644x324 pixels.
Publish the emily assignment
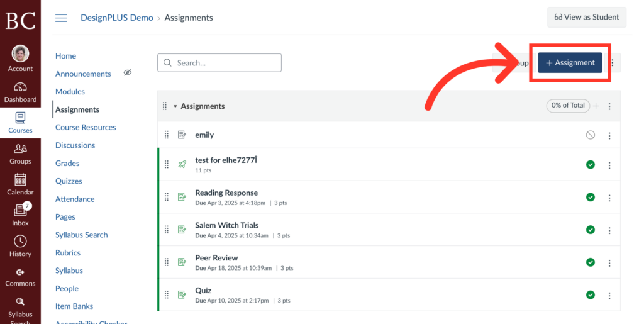(590, 135)
